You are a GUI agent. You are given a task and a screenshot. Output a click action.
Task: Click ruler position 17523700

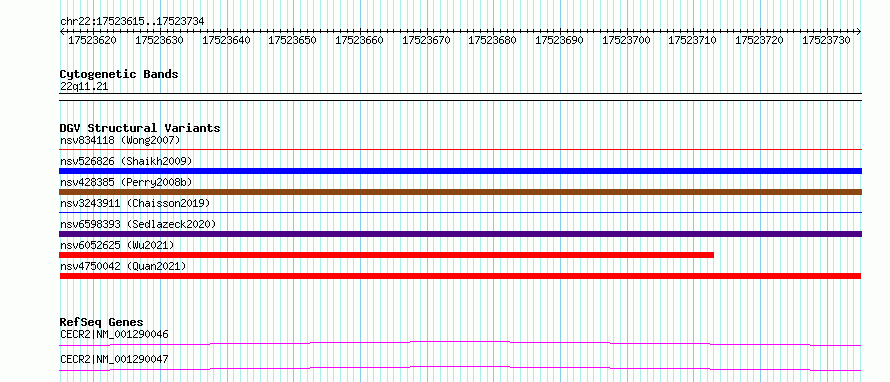click(626, 40)
